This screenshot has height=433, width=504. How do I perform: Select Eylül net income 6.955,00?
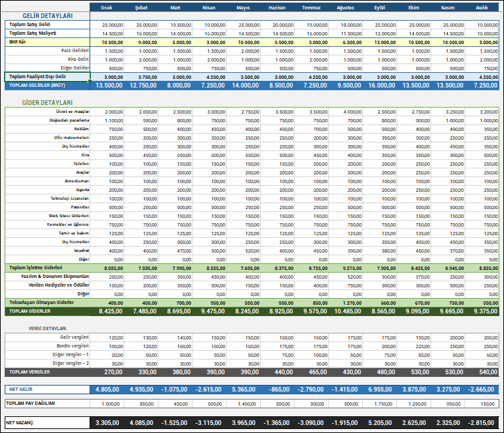click(x=380, y=390)
